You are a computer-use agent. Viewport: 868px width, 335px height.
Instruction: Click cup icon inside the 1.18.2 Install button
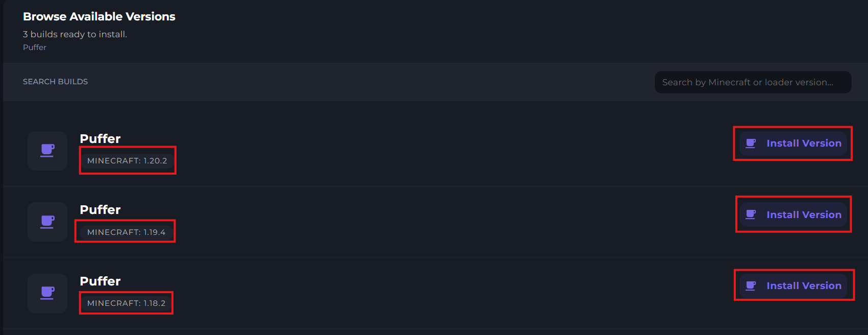751,286
